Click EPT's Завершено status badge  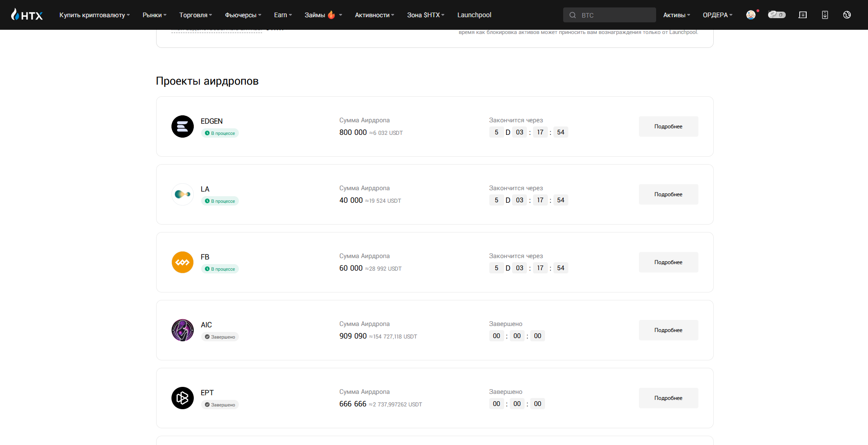[220, 405]
